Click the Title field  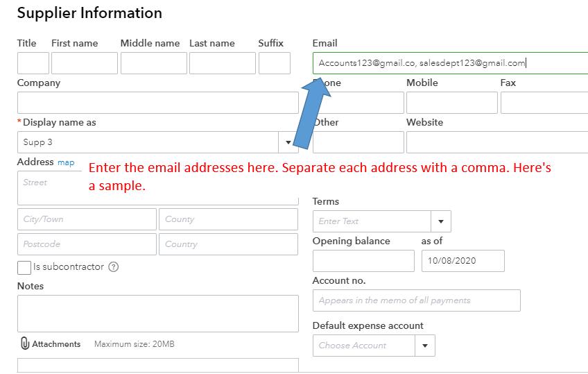pyautogui.click(x=33, y=63)
